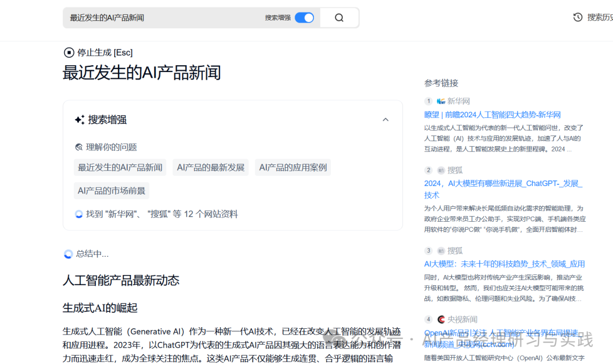Click the Sohu logo on reference 2
The image size is (613, 364).
click(441, 170)
